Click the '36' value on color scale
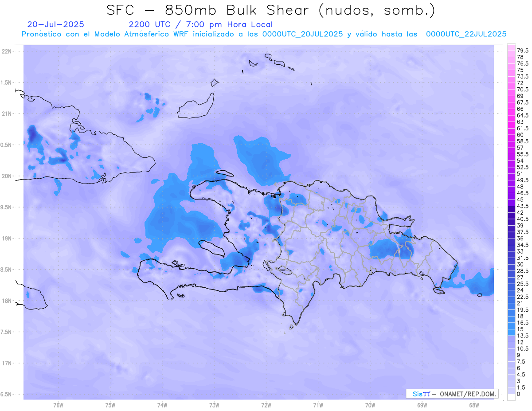The width and height of the screenshot is (532, 411). click(520, 239)
